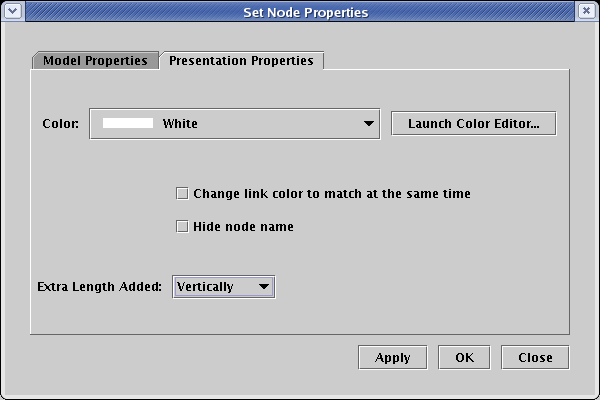Open the Color combo box showing White
600x400 pixels.
(x=234, y=124)
